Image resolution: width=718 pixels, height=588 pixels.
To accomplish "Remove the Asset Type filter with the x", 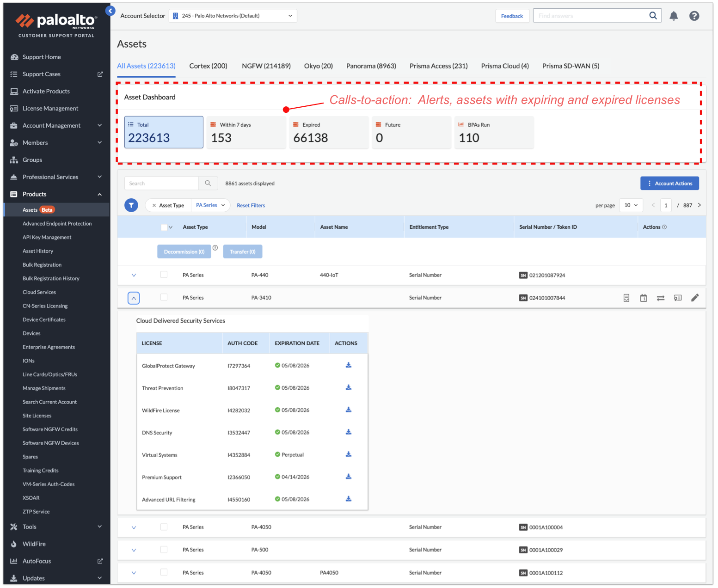I will (x=154, y=206).
